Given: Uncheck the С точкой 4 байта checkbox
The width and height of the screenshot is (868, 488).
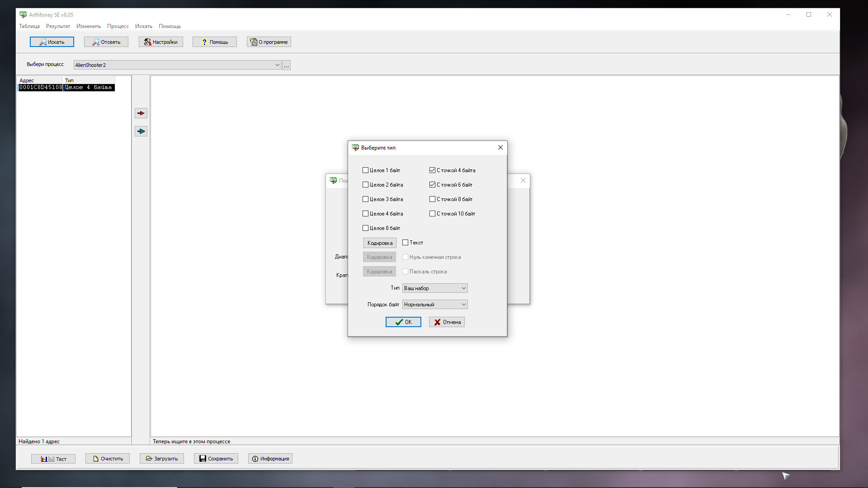Looking at the screenshot, I should coord(433,170).
